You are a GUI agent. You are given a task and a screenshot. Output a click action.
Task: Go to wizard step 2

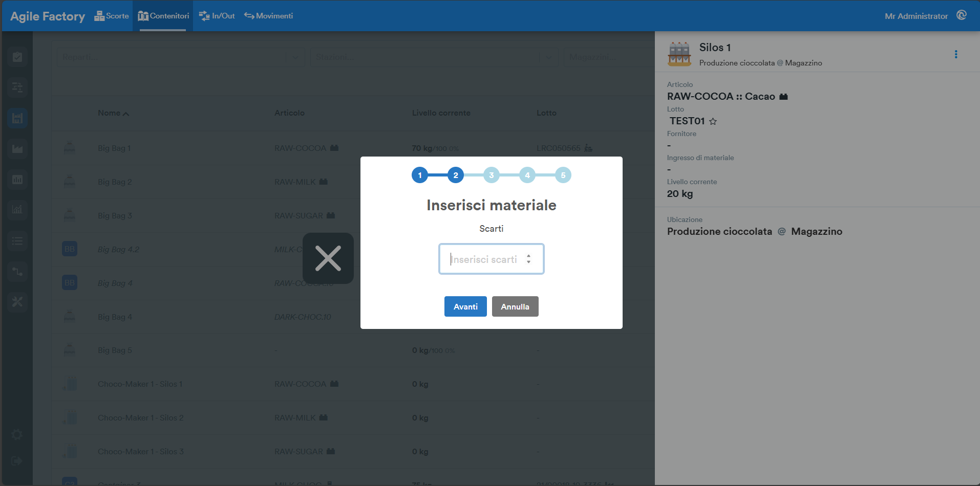tap(456, 175)
